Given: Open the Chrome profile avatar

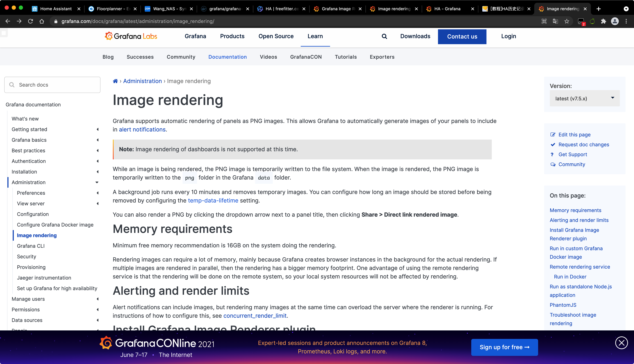Looking at the screenshot, I should 615,21.
